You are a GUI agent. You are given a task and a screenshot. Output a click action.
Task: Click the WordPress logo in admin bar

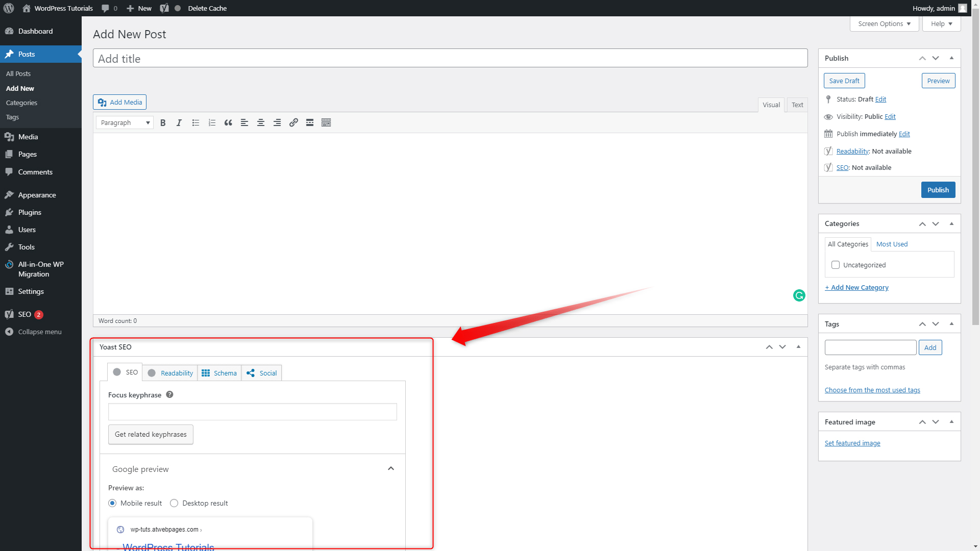pos(9,8)
